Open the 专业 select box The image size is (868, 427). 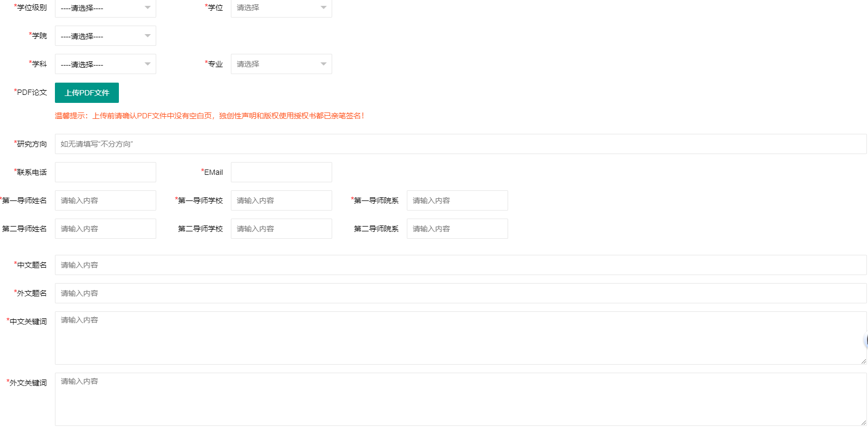[x=281, y=64]
